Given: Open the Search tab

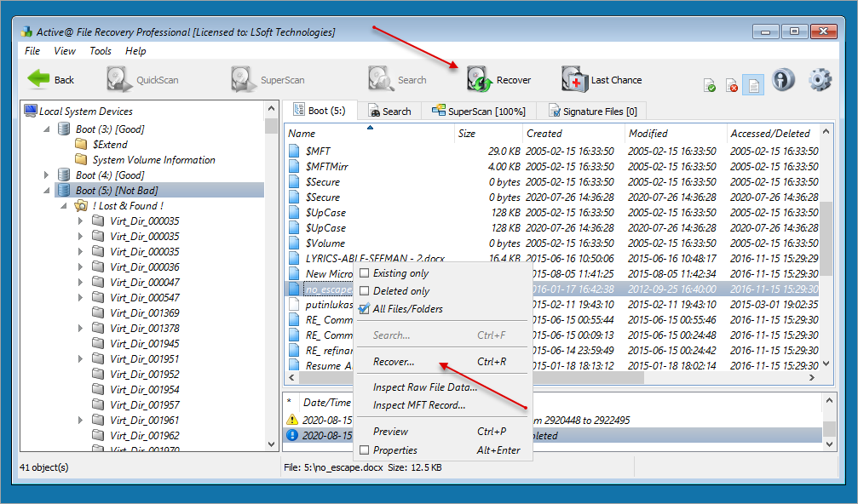Looking at the screenshot, I should tap(389, 111).
